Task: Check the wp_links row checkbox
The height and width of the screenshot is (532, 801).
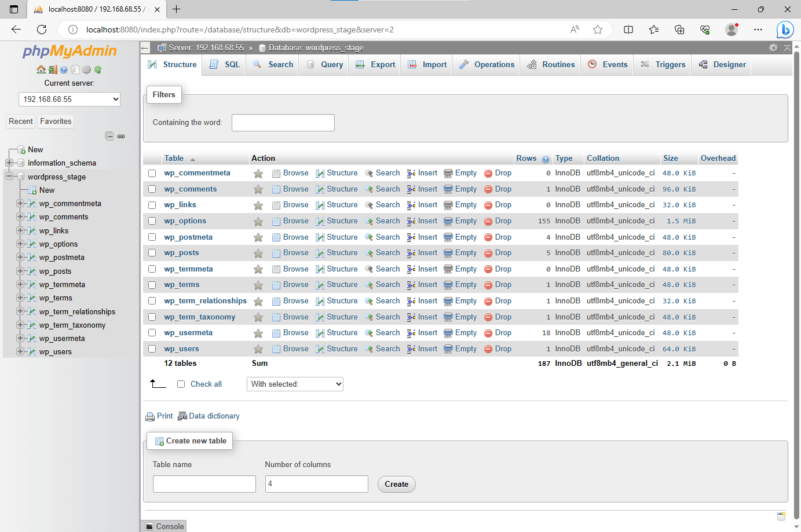Action: pos(152,205)
